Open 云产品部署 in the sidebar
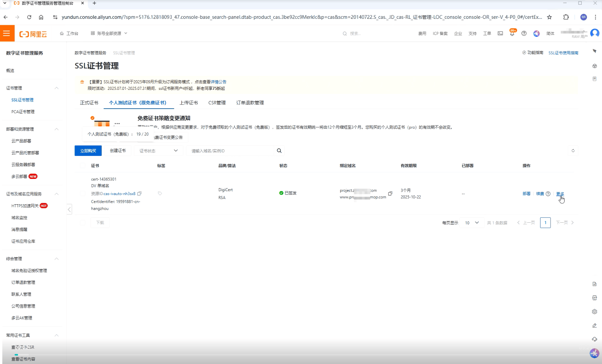602x364 pixels. (x=22, y=141)
